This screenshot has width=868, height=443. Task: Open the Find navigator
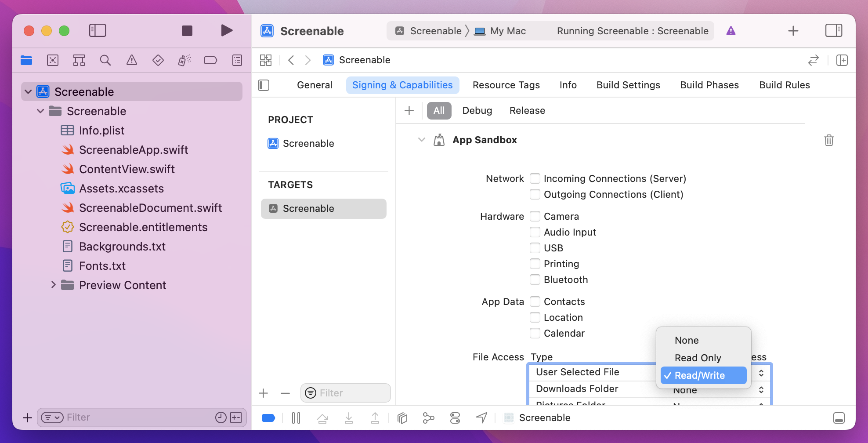coord(105,60)
